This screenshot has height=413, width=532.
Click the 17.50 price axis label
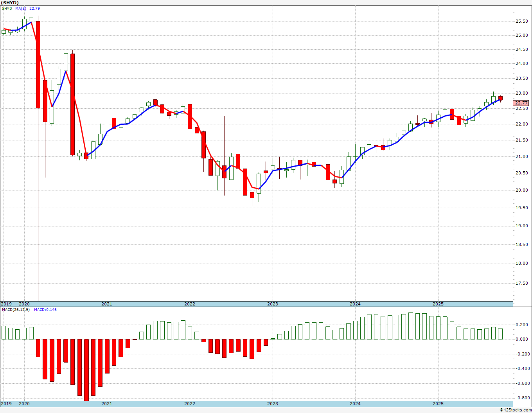coord(521,283)
